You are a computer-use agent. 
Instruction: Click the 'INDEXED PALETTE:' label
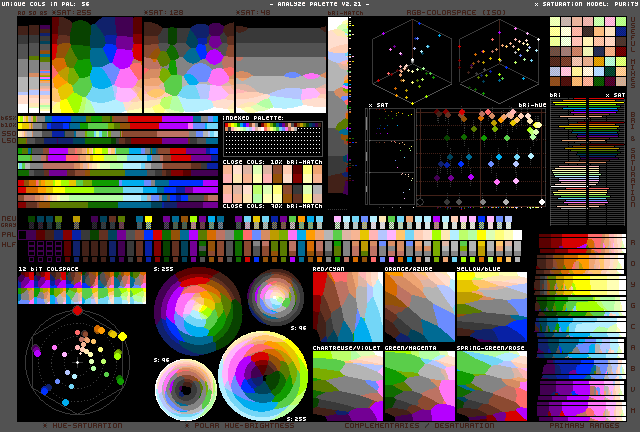click(253, 118)
